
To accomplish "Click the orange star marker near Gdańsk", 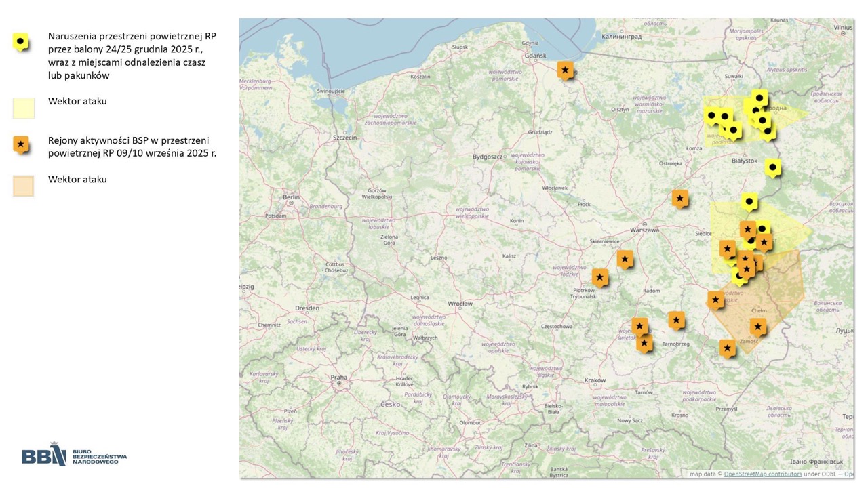I will 565,70.
